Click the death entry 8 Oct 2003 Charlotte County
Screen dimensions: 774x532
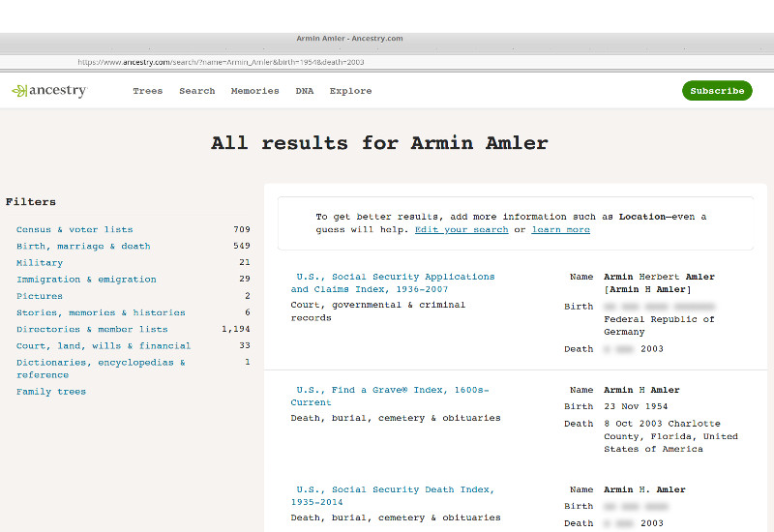[670, 436]
